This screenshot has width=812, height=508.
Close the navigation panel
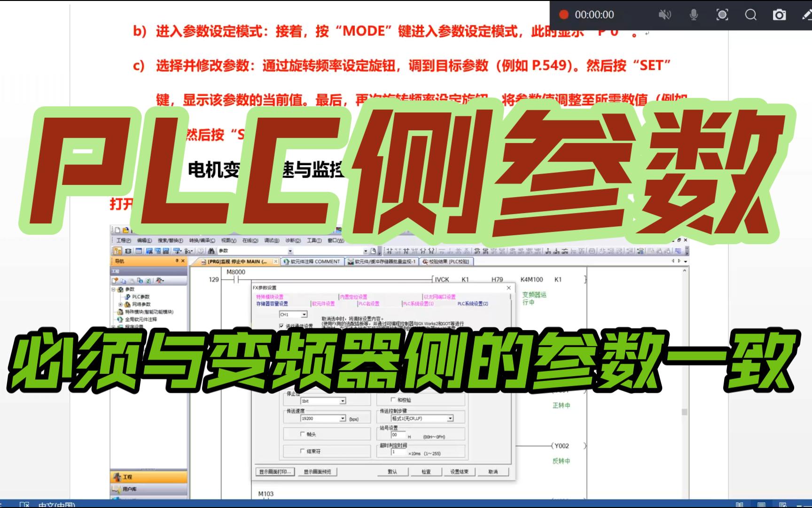coord(183,261)
